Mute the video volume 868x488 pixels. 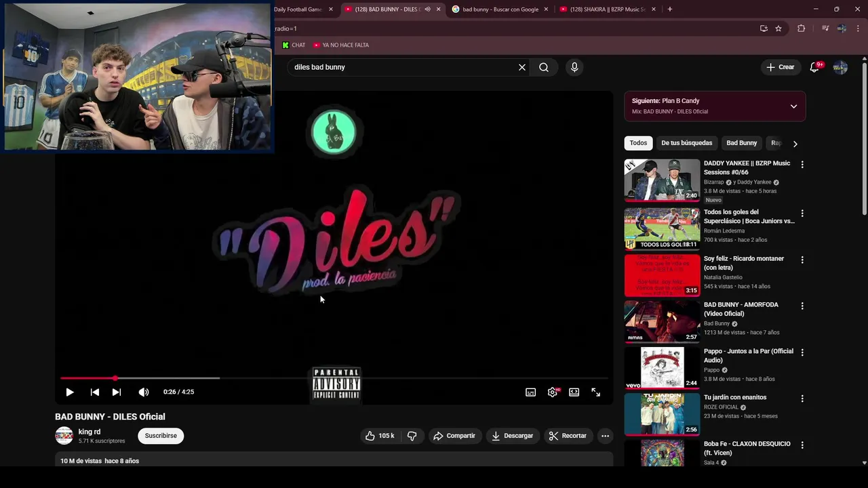click(144, 392)
